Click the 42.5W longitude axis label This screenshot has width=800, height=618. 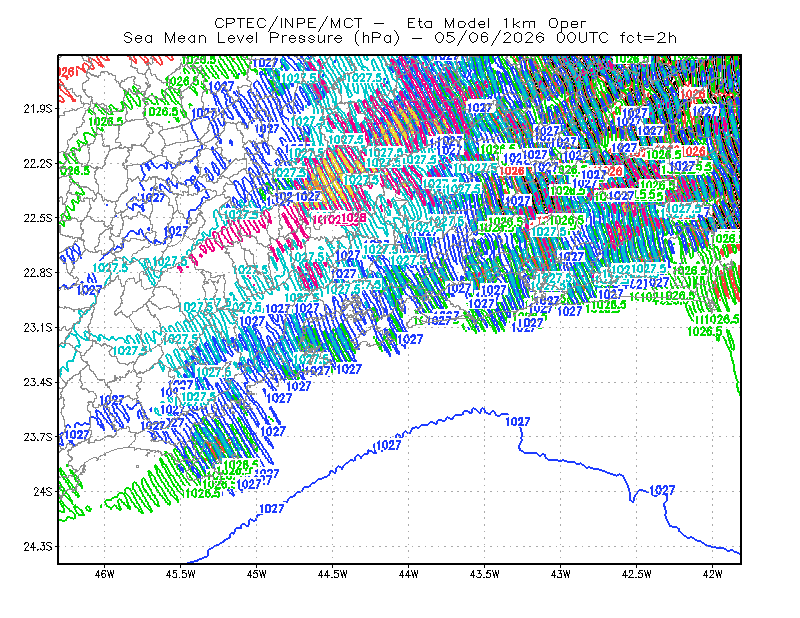point(636,574)
